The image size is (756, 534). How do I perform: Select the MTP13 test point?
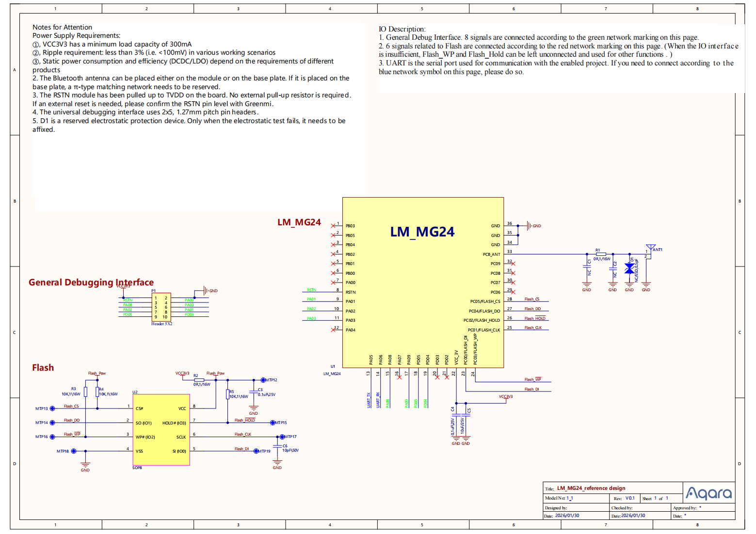click(x=52, y=408)
